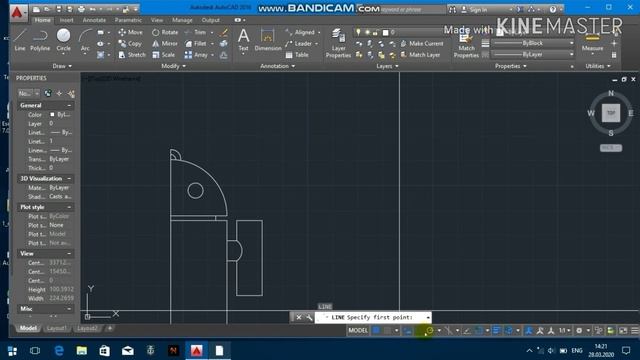Open the ByLayer linetype dropdown
This screenshot has width=640, height=360.
click(534, 54)
